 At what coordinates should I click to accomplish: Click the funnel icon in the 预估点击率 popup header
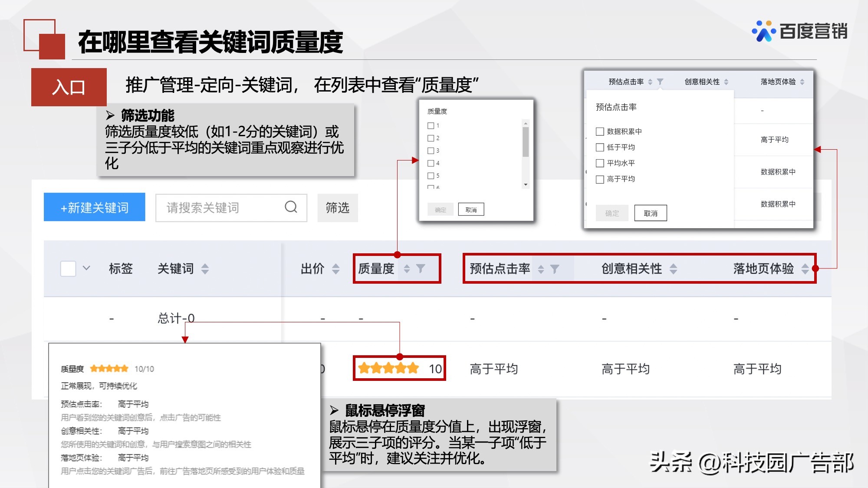660,81
